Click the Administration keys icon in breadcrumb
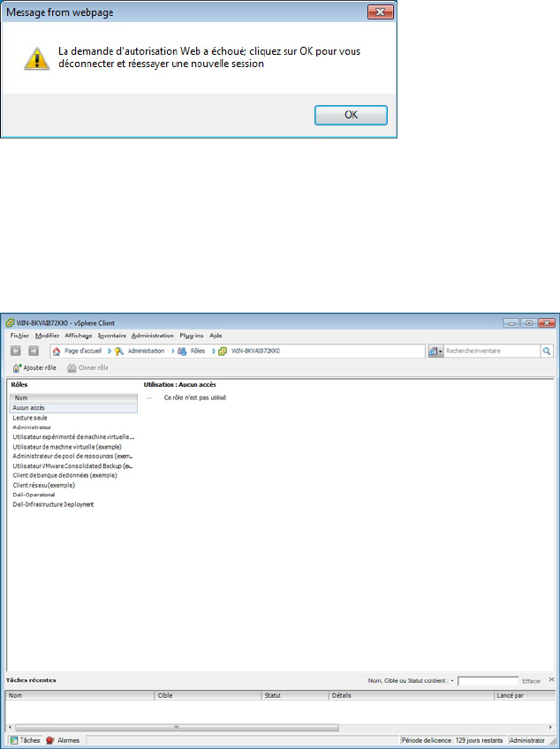This screenshot has height=749, width=560. pos(119,352)
